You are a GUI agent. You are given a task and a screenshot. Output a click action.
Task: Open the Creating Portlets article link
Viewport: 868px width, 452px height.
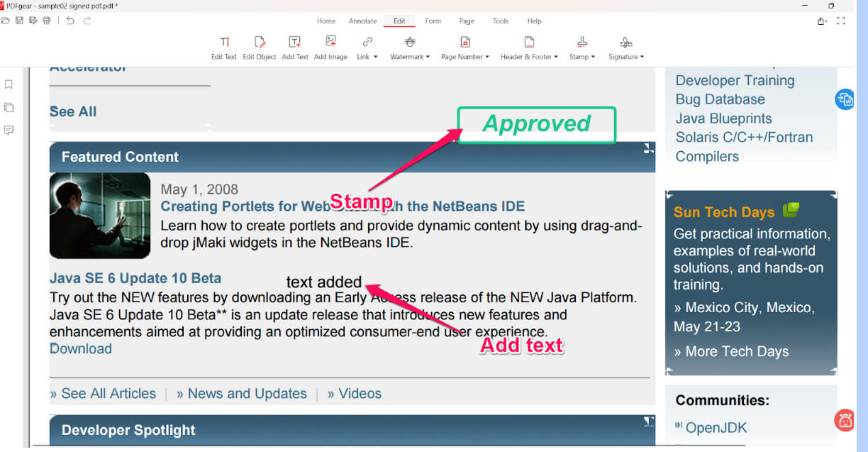[343, 206]
